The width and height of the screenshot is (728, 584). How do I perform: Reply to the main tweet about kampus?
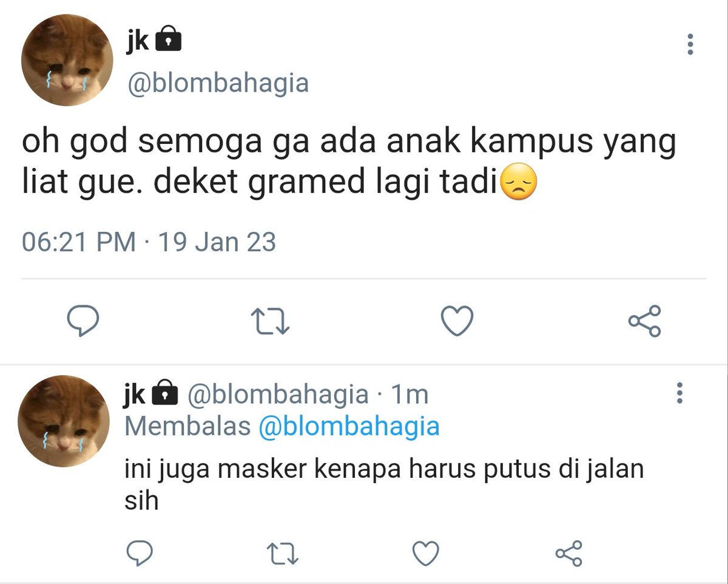click(83, 321)
